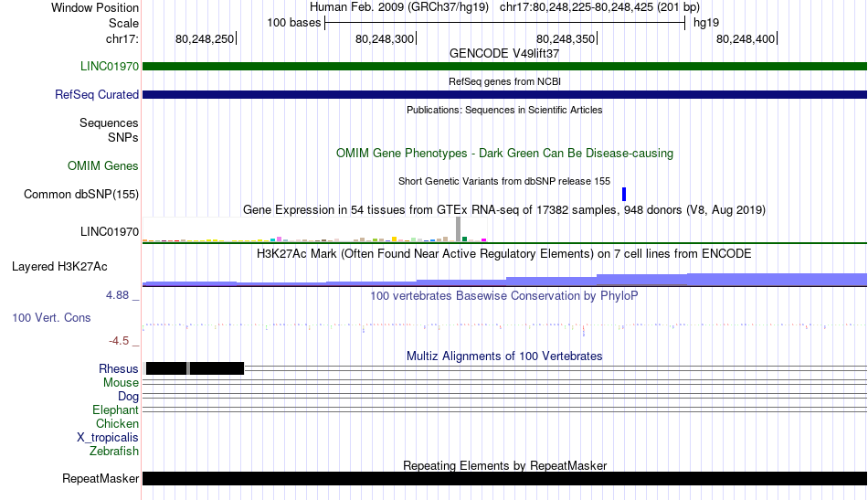Click the OMIM Gene Phenotypes track title
This screenshot has width=868, height=500.
(x=504, y=154)
